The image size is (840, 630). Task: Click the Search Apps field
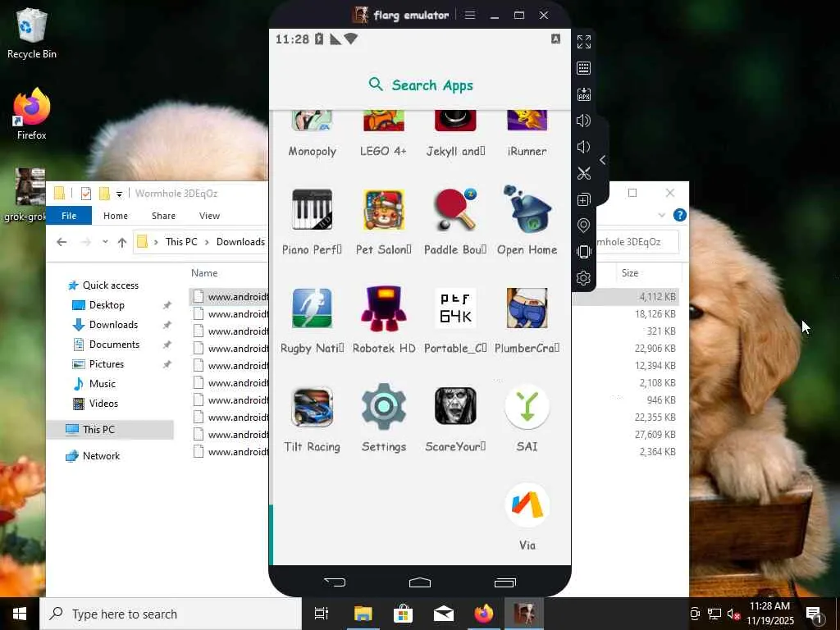point(420,84)
